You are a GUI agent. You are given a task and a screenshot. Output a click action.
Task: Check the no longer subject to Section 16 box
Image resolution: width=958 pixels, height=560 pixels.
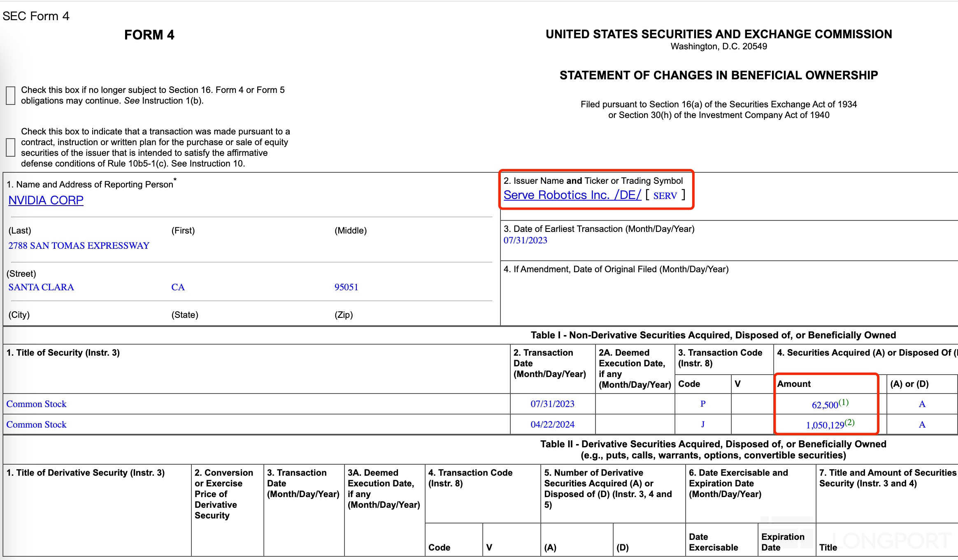pos(11,95)
